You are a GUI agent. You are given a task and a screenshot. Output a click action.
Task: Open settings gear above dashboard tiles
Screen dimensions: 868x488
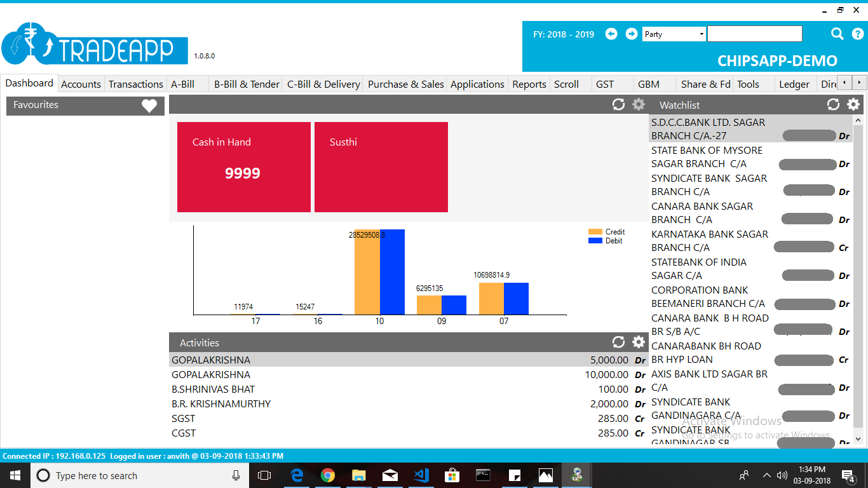tap(639, 105)
